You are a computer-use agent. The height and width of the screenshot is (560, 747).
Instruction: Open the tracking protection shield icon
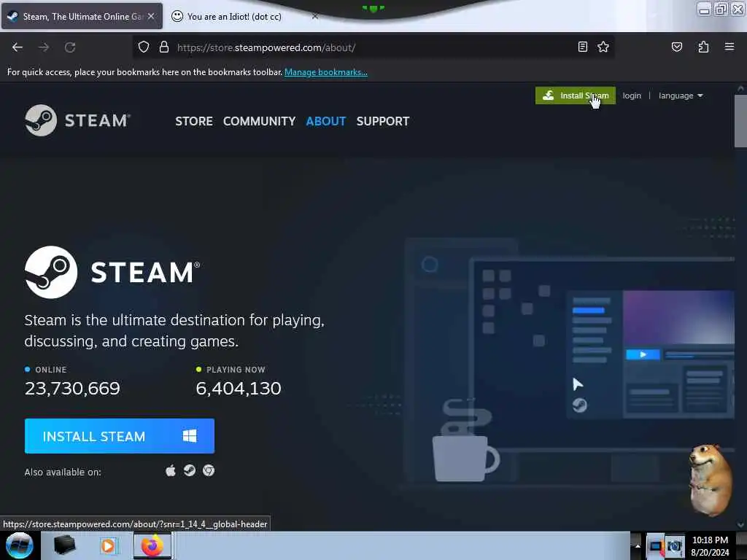144,47
